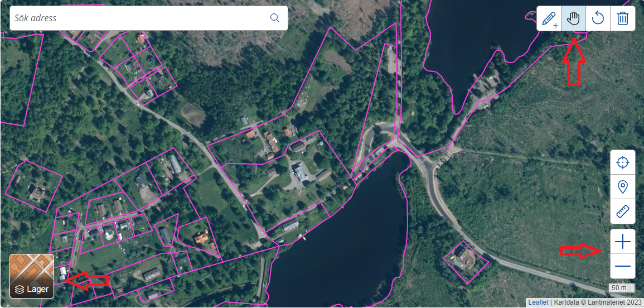This screenshot has width=644, height=308.
Task: Select the location pin marker tool
Action: pos(623,187)
